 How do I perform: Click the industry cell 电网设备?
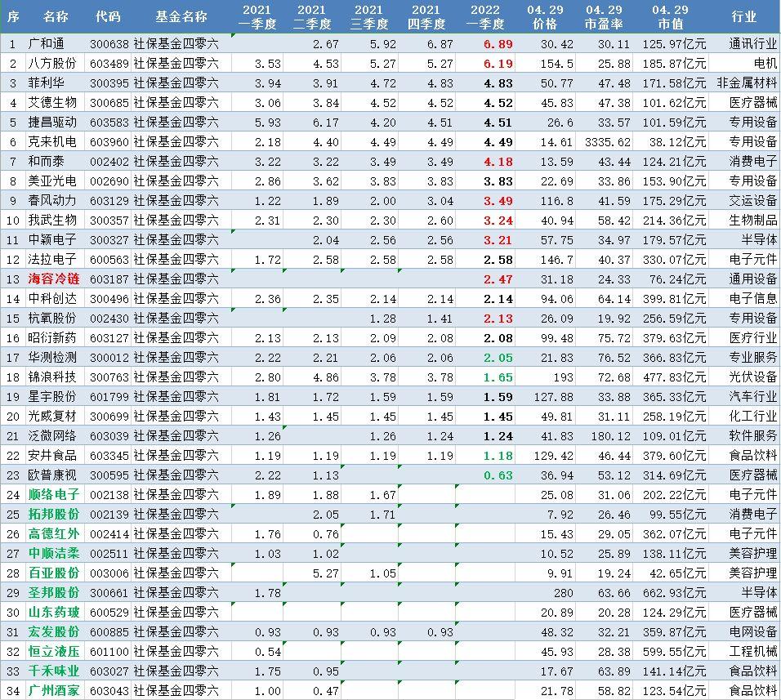753,632
